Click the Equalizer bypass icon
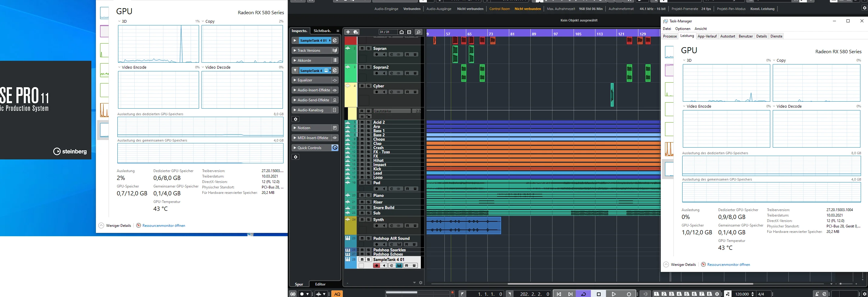The width and height of the screenshot is (868, 297). [335, 80]
